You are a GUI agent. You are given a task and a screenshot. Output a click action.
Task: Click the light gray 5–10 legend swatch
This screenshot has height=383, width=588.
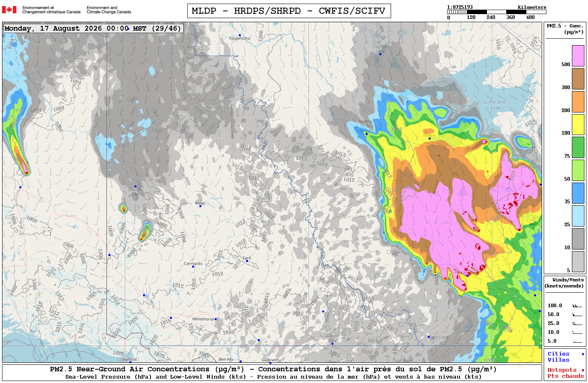point(578,262)
